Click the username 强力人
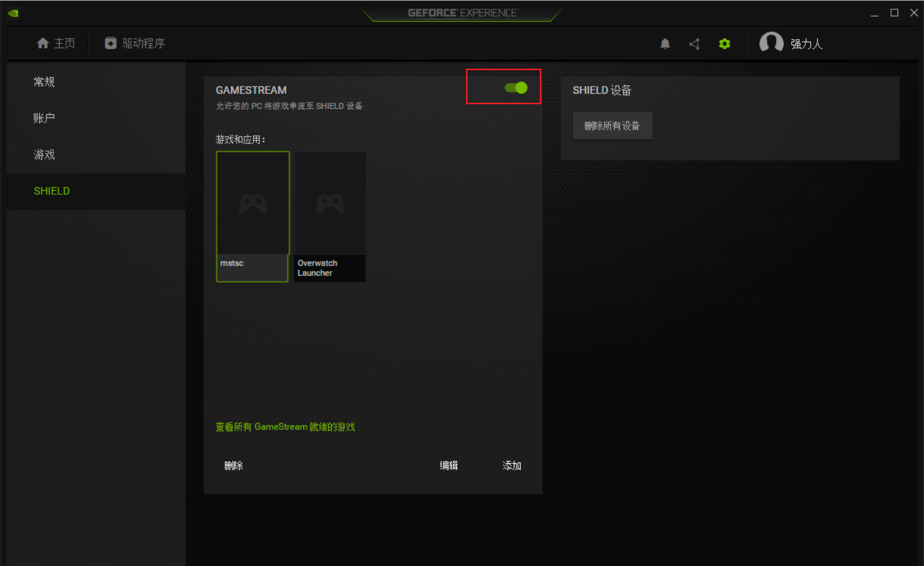The width and height of the screenshot is (924, 566). pos(806,44)
